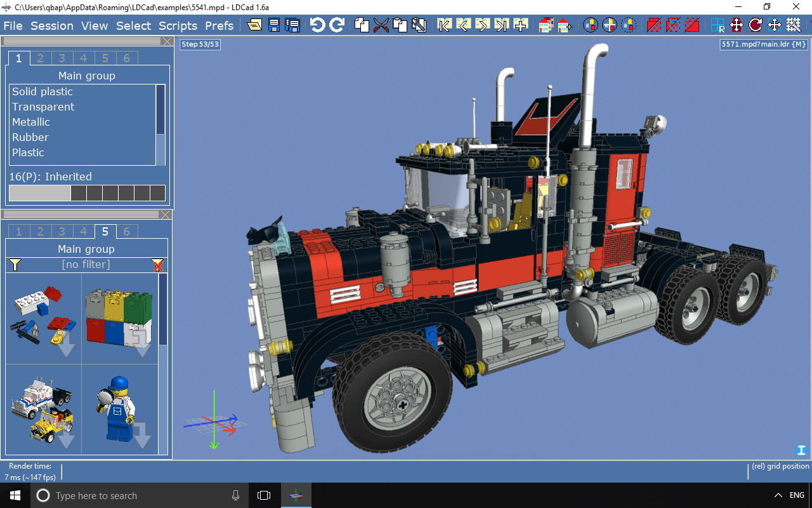The height and width of the screenshot is (508, 812).
Task: Switch to color bin tab 3
Action: point(62,58)
